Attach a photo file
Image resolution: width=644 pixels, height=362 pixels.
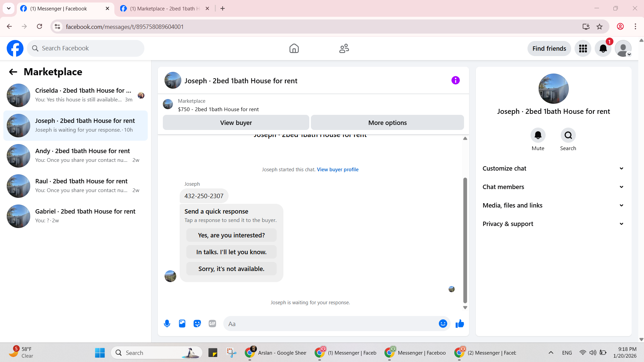(182, 324)
